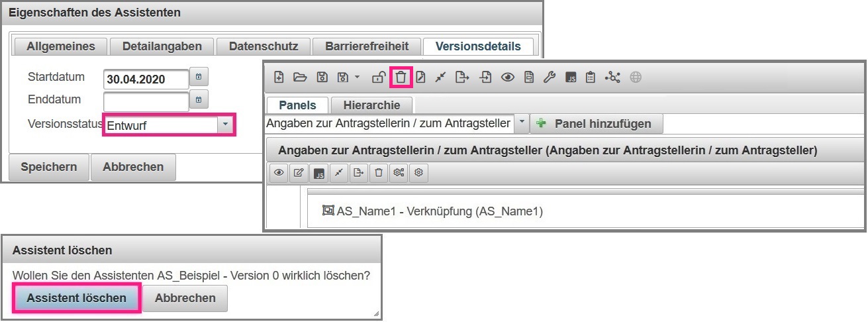Click the node network icon in the main toolbar
The height and width of the screenshot is (322, 868).
click(x=612, y=78)
